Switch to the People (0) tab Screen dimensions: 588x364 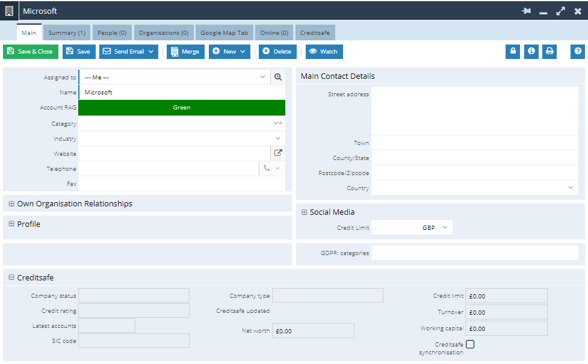(112, 32)
